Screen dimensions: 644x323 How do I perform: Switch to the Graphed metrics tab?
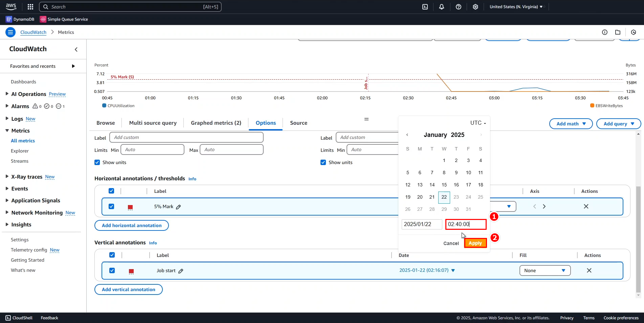pos(216,123)
